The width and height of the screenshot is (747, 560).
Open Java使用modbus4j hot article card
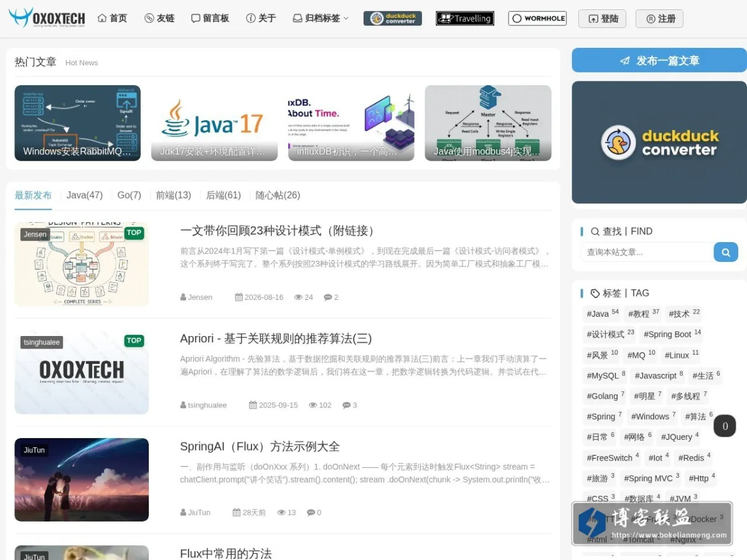click(488, 123)
